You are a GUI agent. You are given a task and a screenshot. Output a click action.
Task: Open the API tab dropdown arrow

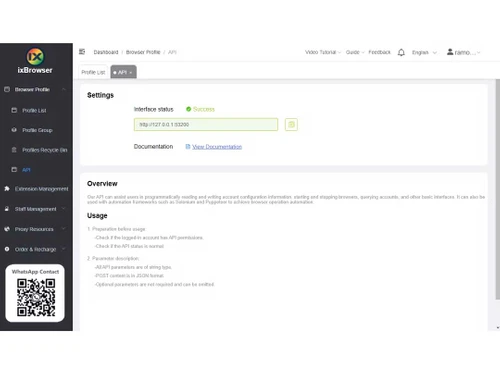pyautogui.click(x=131, y=73)
